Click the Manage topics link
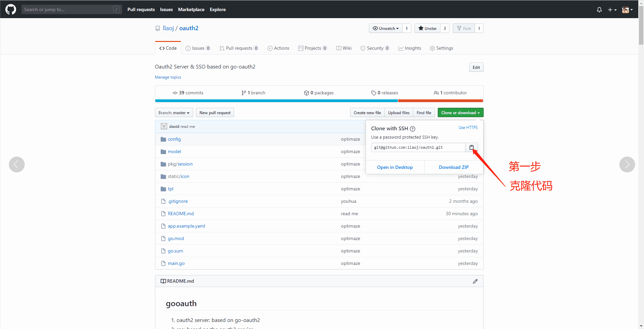The width and height of the screenshot is (644, 329). pyautogui.click(x=168, y=77)
